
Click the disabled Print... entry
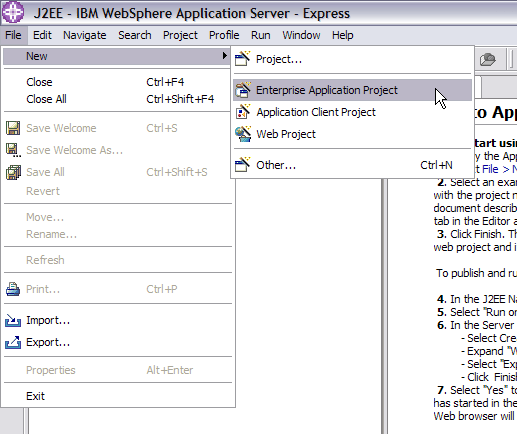tap(117, 289)
